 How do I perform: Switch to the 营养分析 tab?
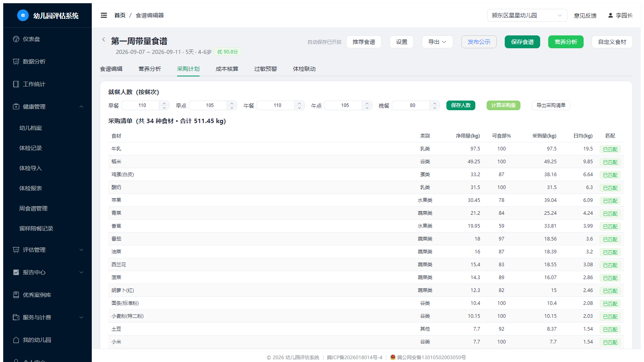(150, 69)
